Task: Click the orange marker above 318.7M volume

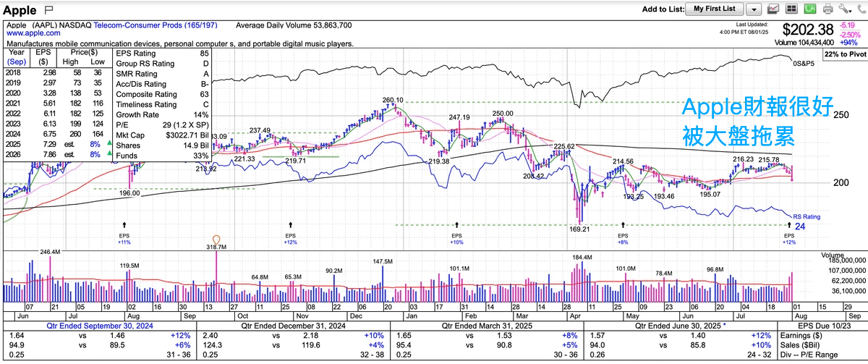Action: (216, 239)
